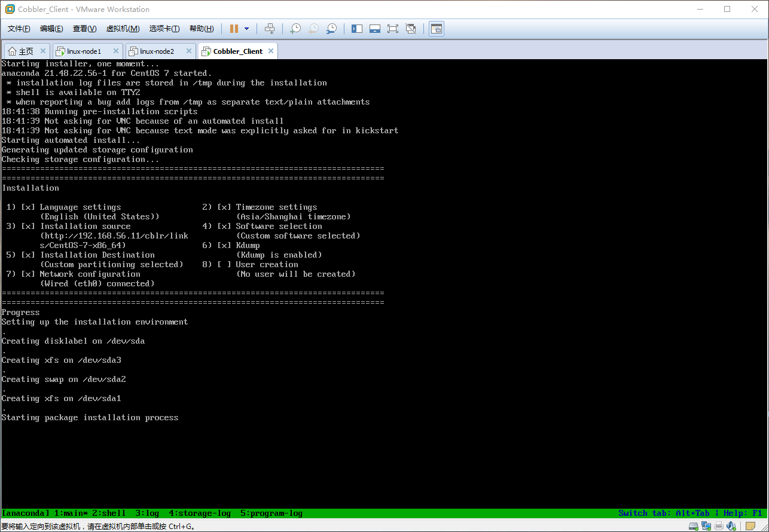
Task: Click the '(Asia/Shanghai timezone)' value
Action: [x=293, y=216]
